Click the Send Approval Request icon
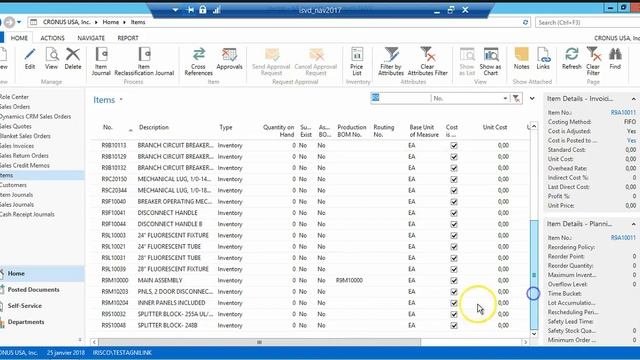This screenshot has width=640, height=360. 271,61
